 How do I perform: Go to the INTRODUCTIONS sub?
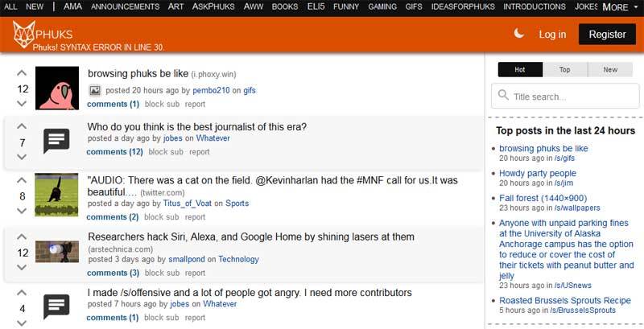(535, 6)
